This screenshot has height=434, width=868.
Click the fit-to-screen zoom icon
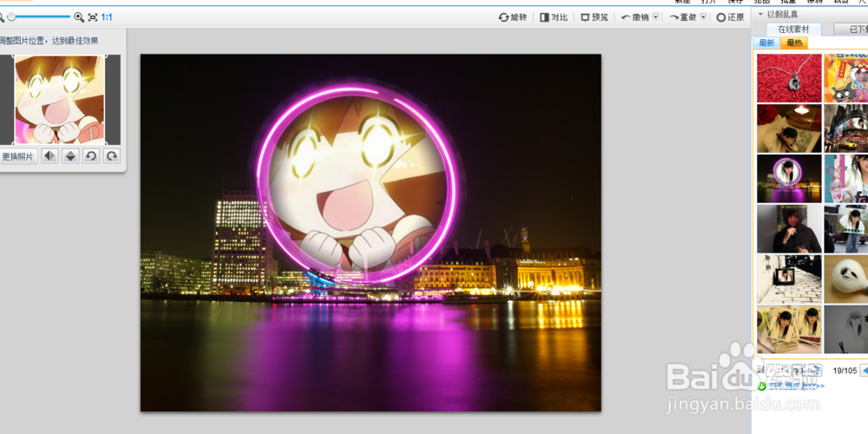click(x=93, y=17)
